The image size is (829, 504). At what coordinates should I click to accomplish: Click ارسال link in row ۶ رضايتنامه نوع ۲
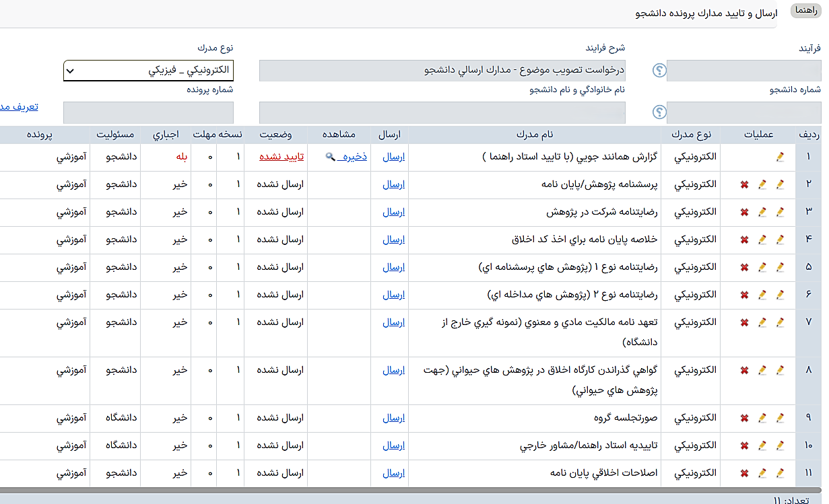[394, 295]
